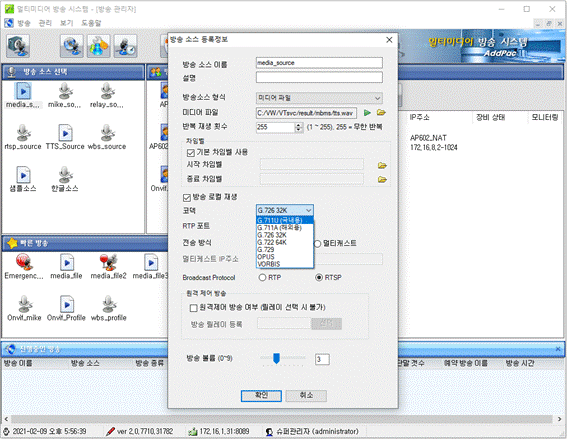This screenshot has width=567, height=439.
Task: Click the first camera toolbar icon
Action: (17, 46)
